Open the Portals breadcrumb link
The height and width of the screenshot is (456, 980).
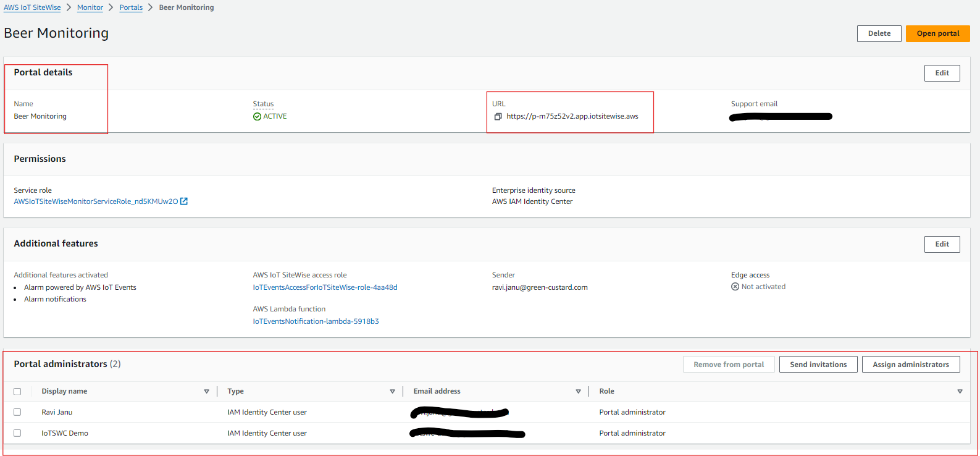(131, 7)
